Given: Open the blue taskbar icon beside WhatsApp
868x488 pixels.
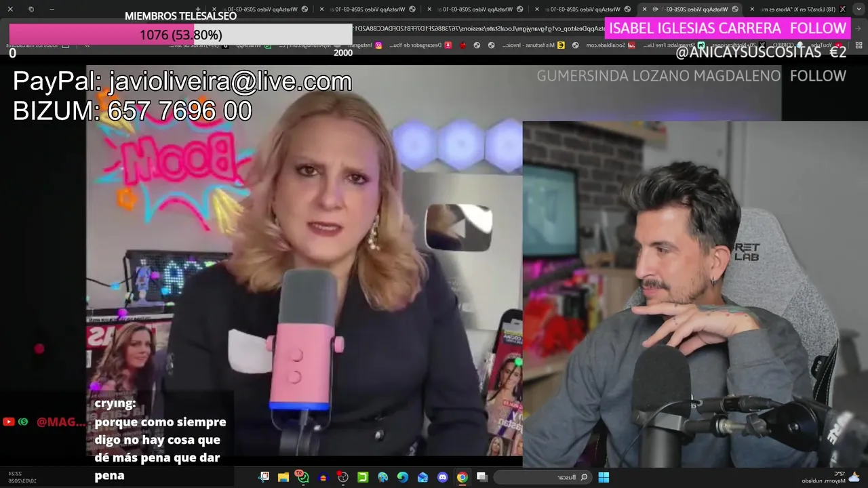Looking at the screenshot, I should click(323, 477).
